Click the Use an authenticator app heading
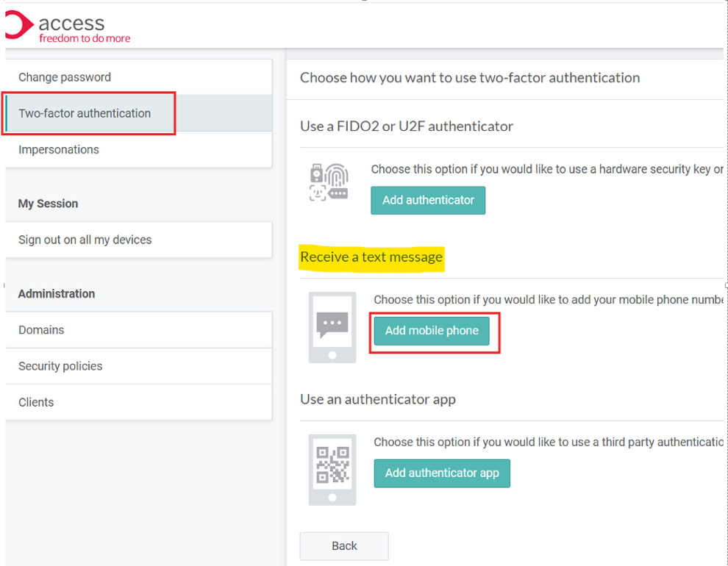 pos(378,399)
